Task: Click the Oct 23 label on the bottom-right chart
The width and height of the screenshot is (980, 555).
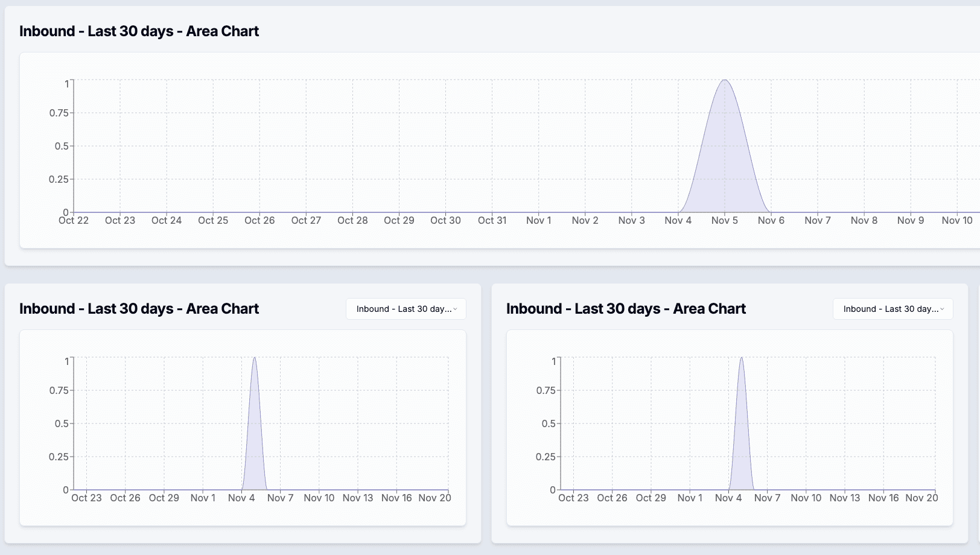Action: [573, 498]
